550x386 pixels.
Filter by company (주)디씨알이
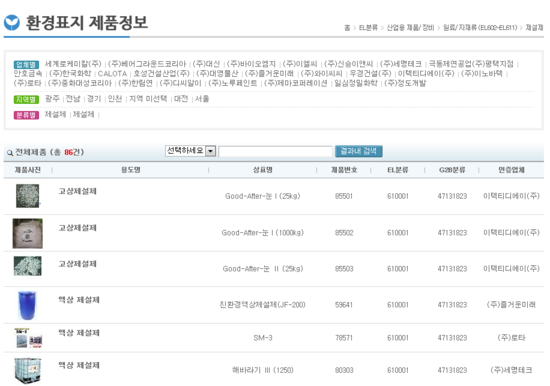click(x=180, y=83)
